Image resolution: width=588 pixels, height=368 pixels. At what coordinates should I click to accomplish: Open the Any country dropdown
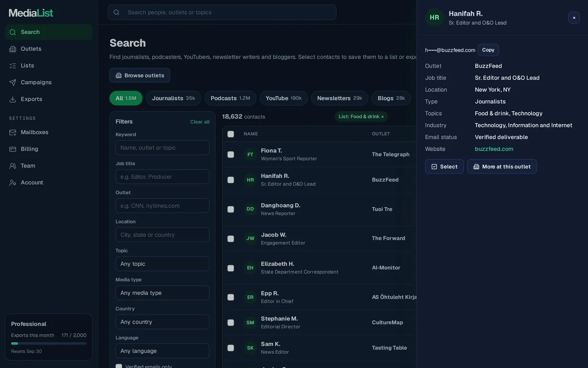pyautogui.click(x=163, y=322)
